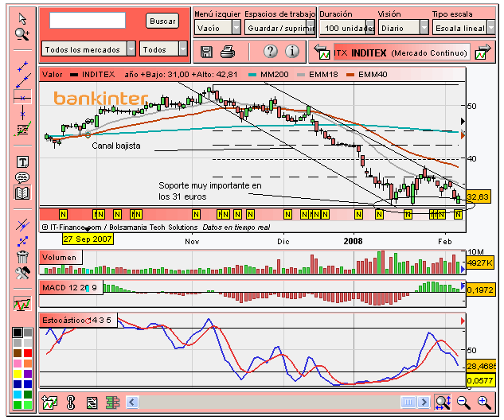
Task: Select the vertical line tool
Action: [22, 114]
